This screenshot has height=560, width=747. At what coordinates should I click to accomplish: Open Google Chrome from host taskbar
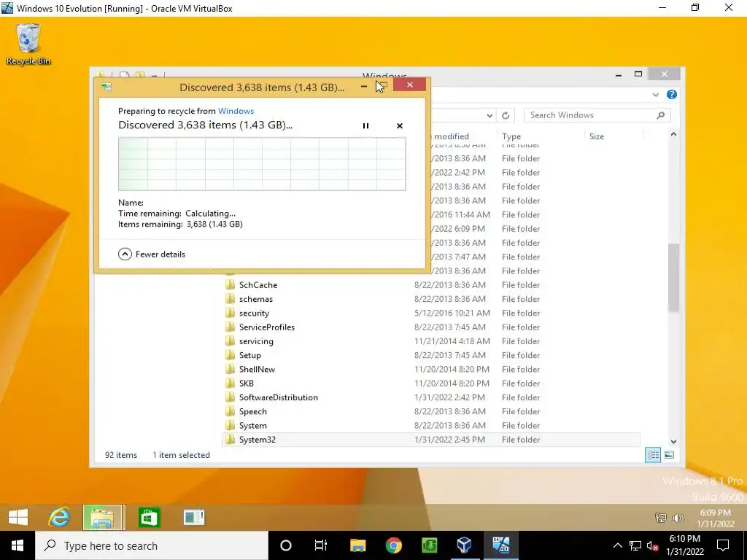coord(393,545)
